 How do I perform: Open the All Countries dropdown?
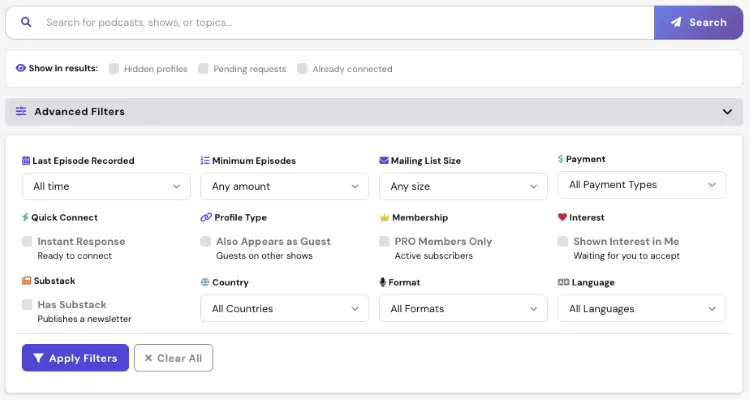pos(285,309)
